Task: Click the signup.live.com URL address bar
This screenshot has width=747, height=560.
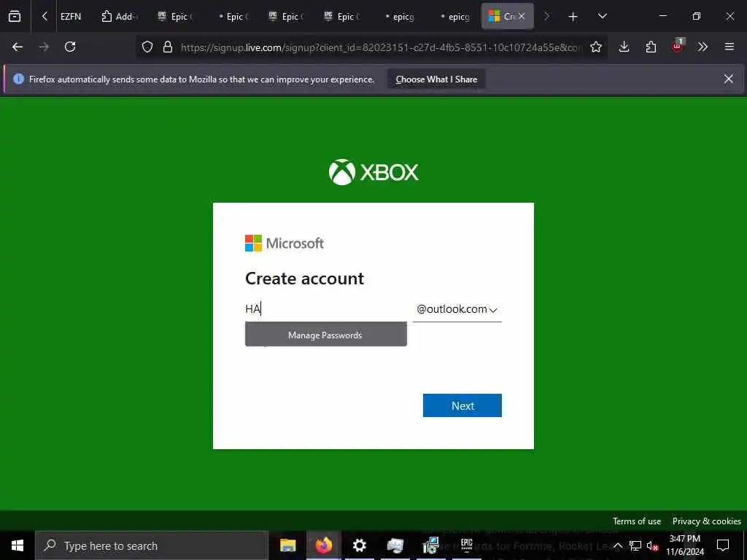Action: pyautogui.click(x=381, y=47)
